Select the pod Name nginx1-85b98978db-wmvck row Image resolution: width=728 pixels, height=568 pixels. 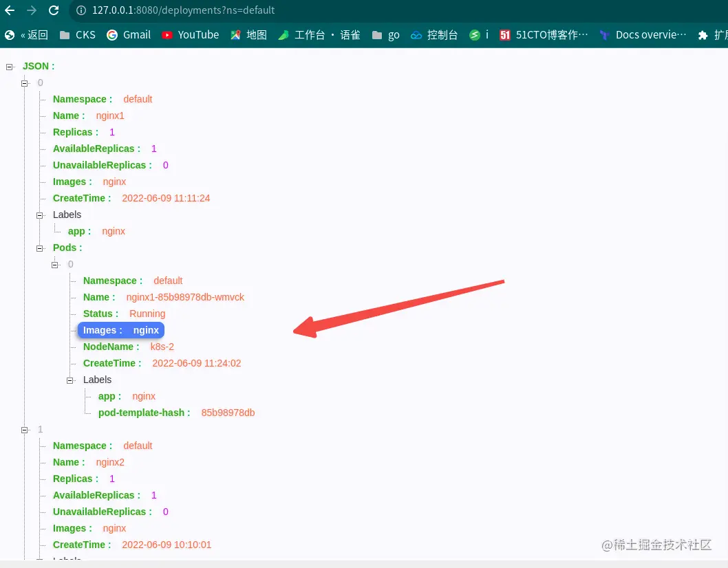click(164, 297)
